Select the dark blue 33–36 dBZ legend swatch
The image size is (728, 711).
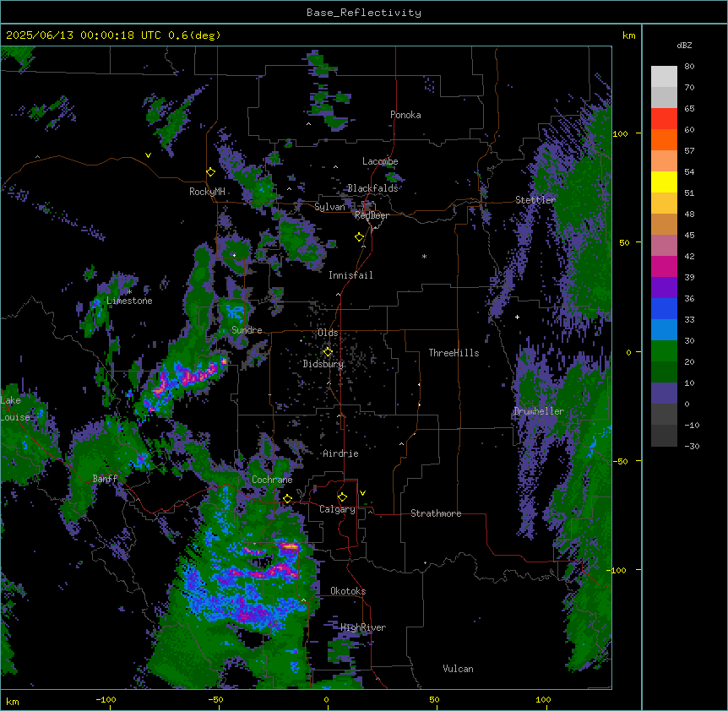coord(664,308)
